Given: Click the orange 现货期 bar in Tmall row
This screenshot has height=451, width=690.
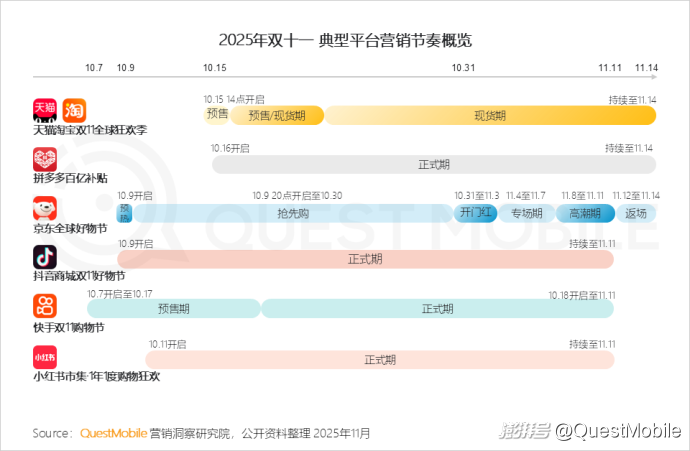Looking at the screenshot, I should (x=490, y=115).
